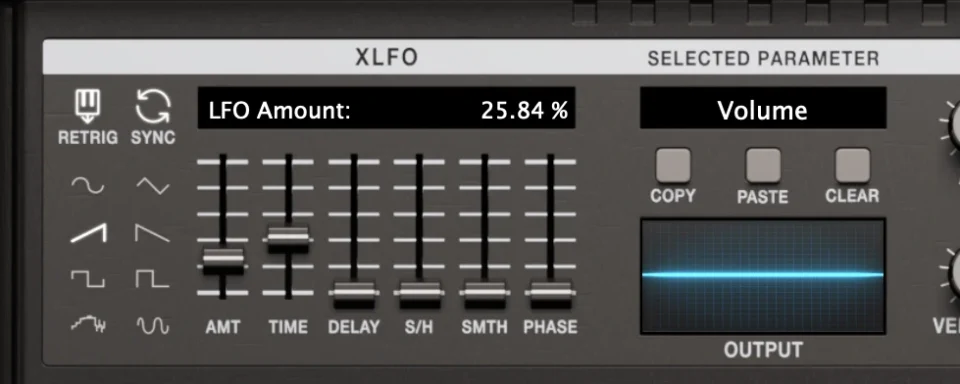Click the XLFO panel title
This screenshot has height=384, width=960.
pyautogui.click(x=386, y=58)
